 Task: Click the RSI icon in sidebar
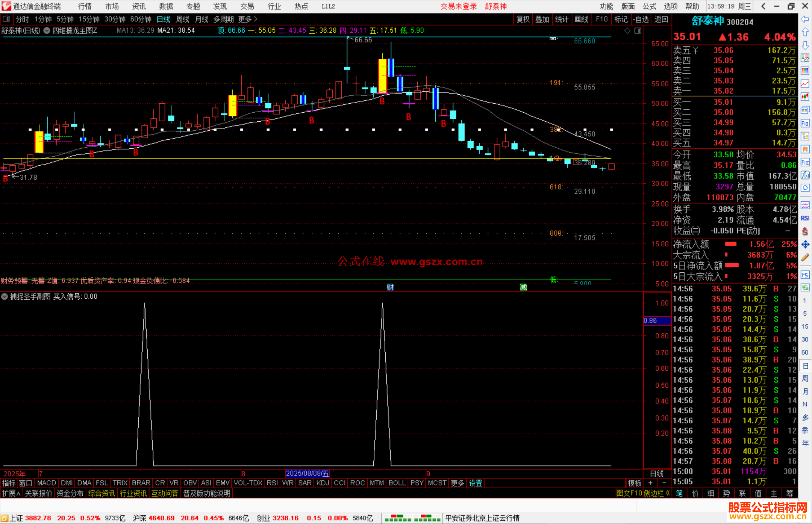[805, 218]
